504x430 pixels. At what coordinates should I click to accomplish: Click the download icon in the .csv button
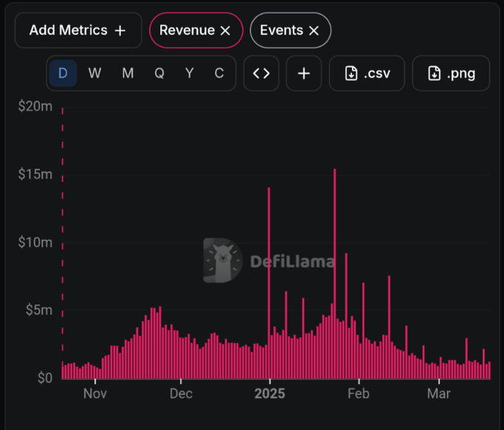(351, 73)
